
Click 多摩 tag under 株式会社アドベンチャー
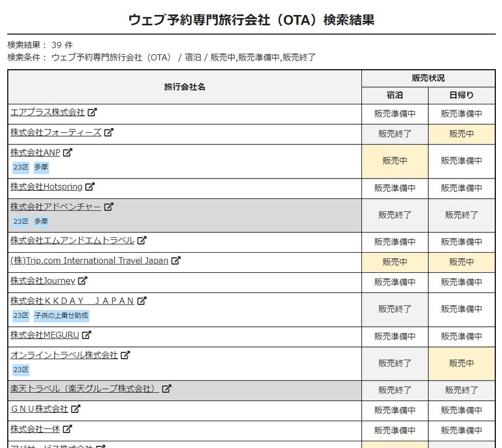(41, 221)
